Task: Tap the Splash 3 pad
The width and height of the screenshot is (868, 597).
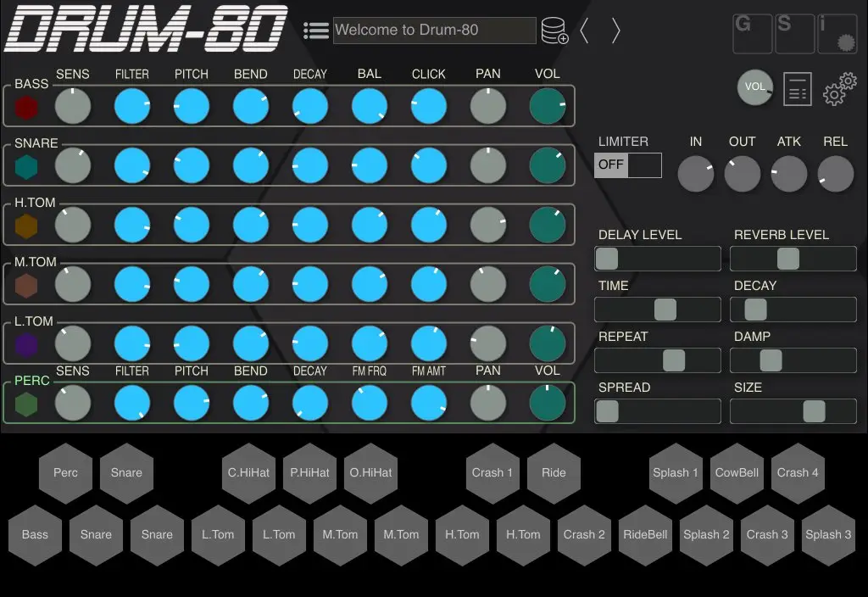Action: coord(828,535)
